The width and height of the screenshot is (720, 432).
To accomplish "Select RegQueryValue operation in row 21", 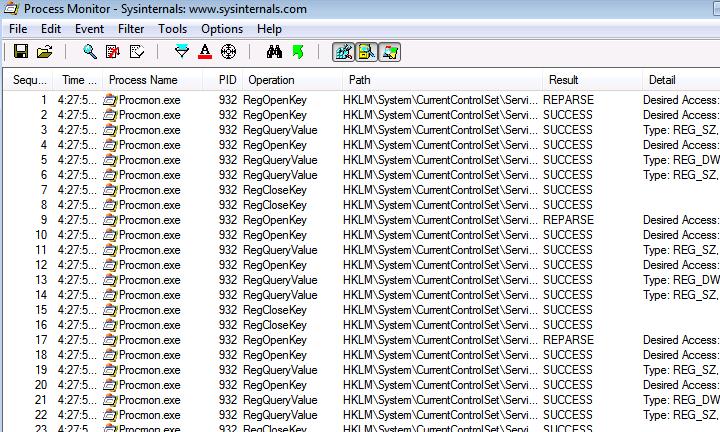I will click(281, 400).
